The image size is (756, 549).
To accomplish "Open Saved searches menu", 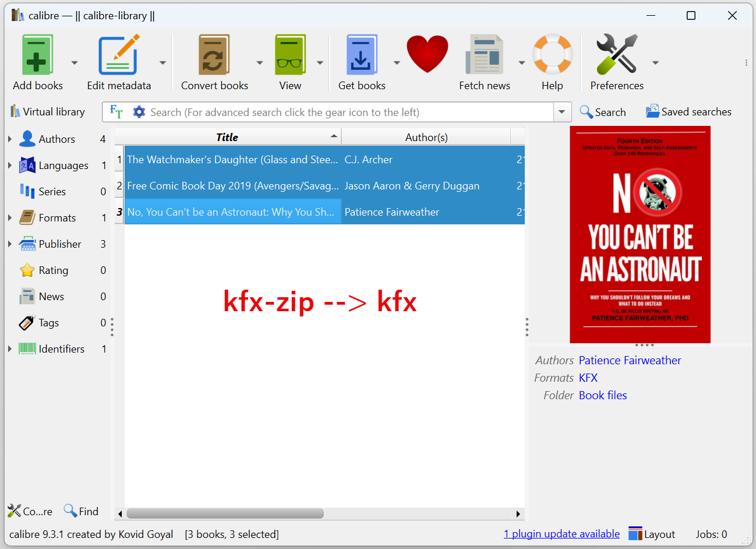I will pos(688,111).
